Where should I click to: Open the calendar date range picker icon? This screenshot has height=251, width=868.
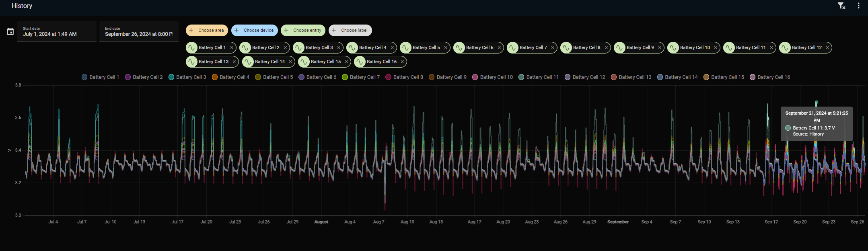pyautogui.click(x=10, y=31)
